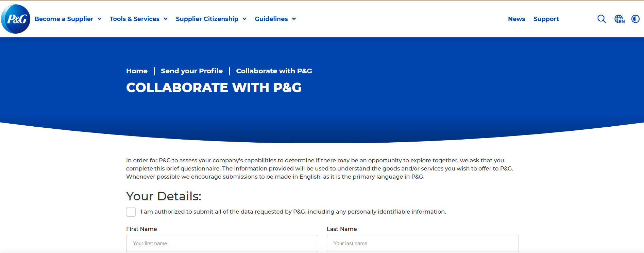Viewport: 644px width, 253px height.
Task: Open the Supplier Citizenship menu
Action: click(207, 19)
